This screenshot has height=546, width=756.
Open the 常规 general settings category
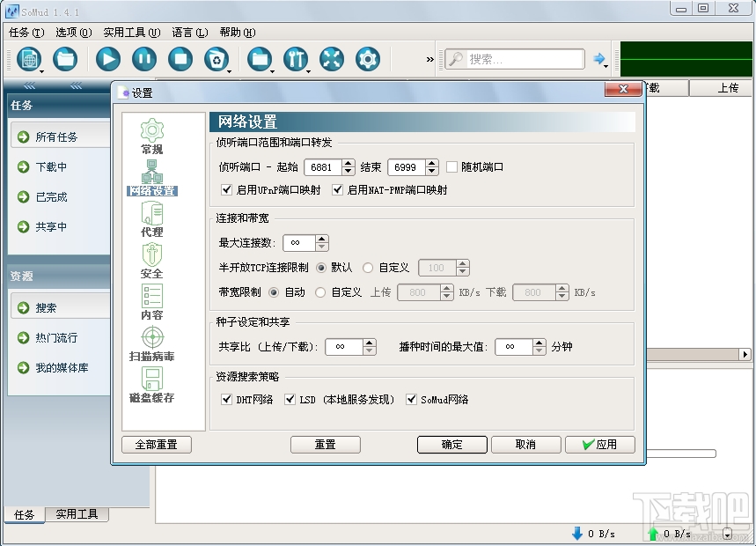point(152,136)
